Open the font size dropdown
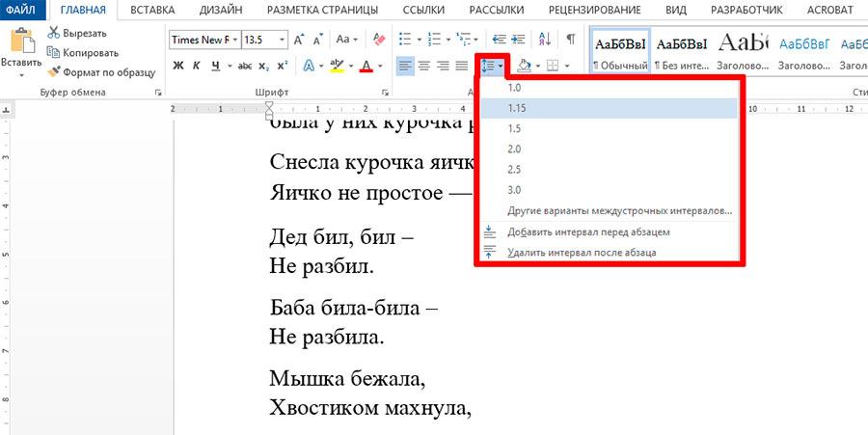The width and height of the screenshot is (868, 435). 282,41
